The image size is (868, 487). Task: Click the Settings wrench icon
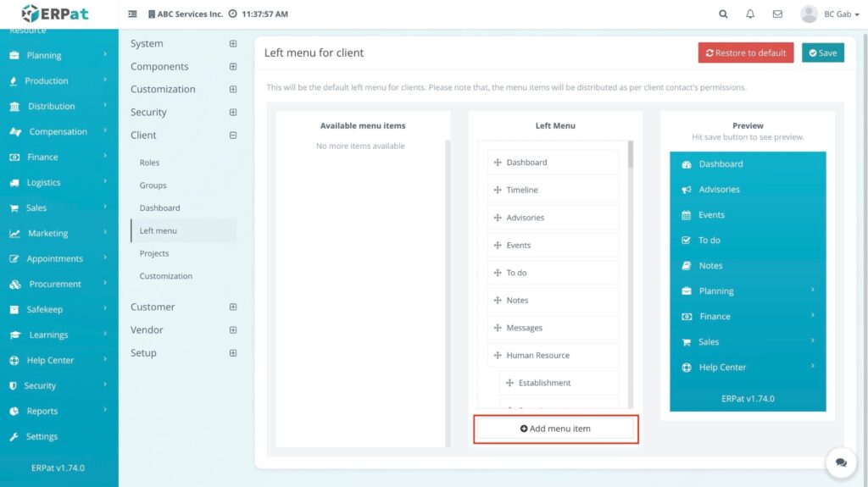point(14,437)
